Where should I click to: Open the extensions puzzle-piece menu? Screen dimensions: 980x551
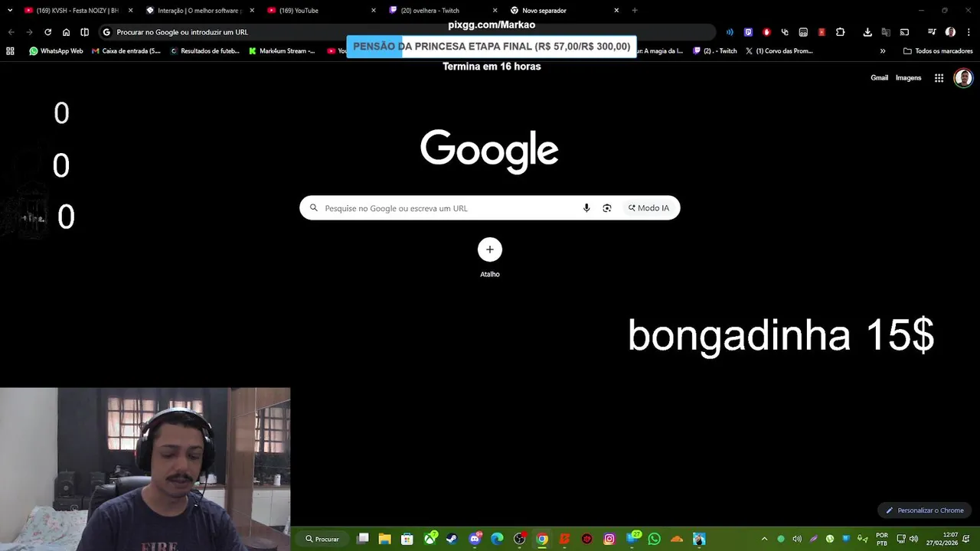[x=840, y=32]
